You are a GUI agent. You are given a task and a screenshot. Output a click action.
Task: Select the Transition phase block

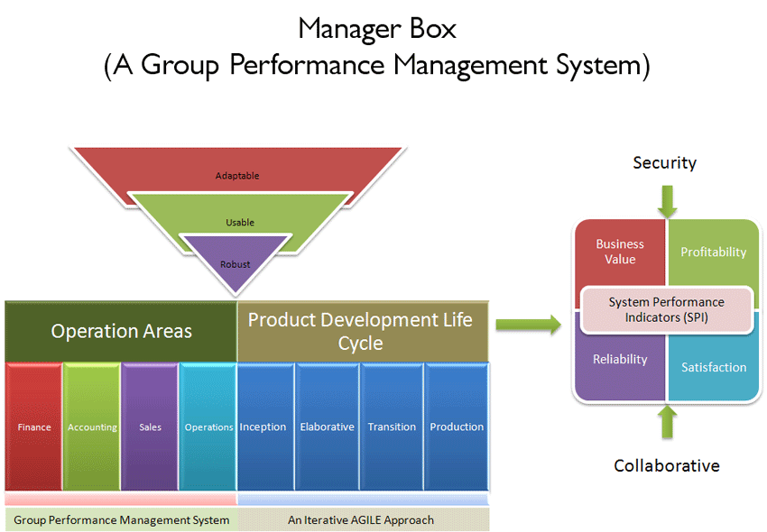coord(392,427)
